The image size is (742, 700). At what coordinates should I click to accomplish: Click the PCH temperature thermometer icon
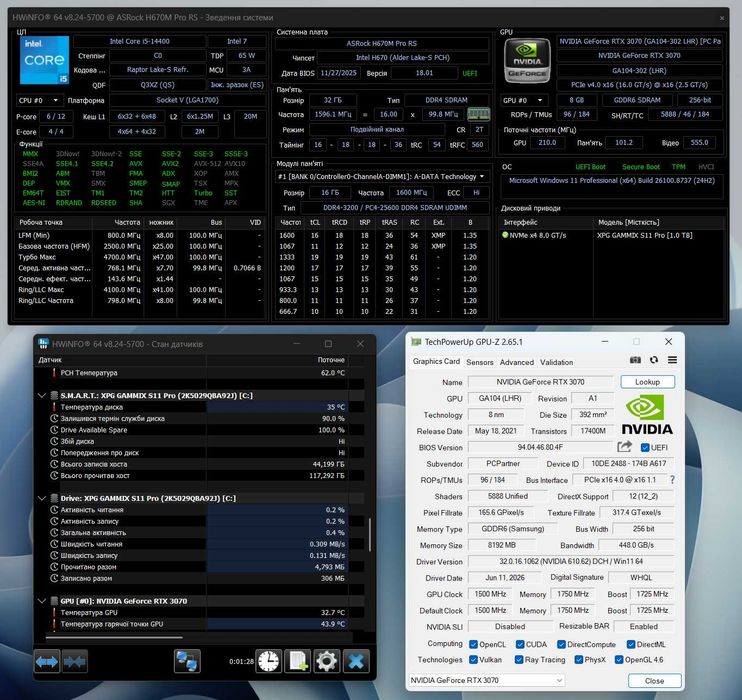click(x=54, y=372)
